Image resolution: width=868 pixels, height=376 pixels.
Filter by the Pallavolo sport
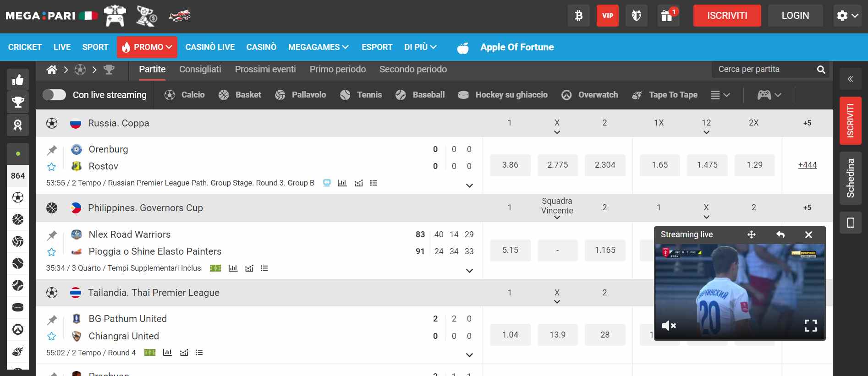click(301, 95)
